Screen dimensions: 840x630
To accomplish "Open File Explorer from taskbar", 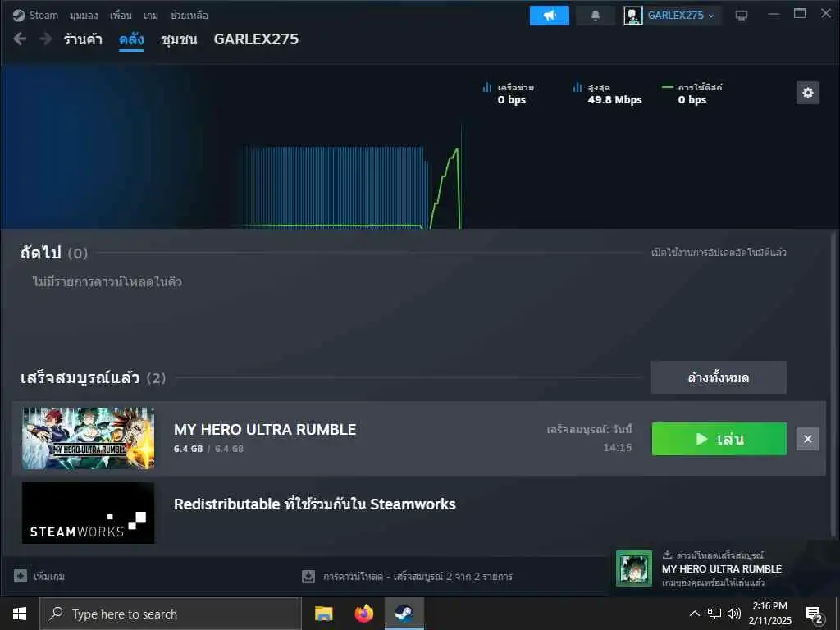I will click(323, 614).
